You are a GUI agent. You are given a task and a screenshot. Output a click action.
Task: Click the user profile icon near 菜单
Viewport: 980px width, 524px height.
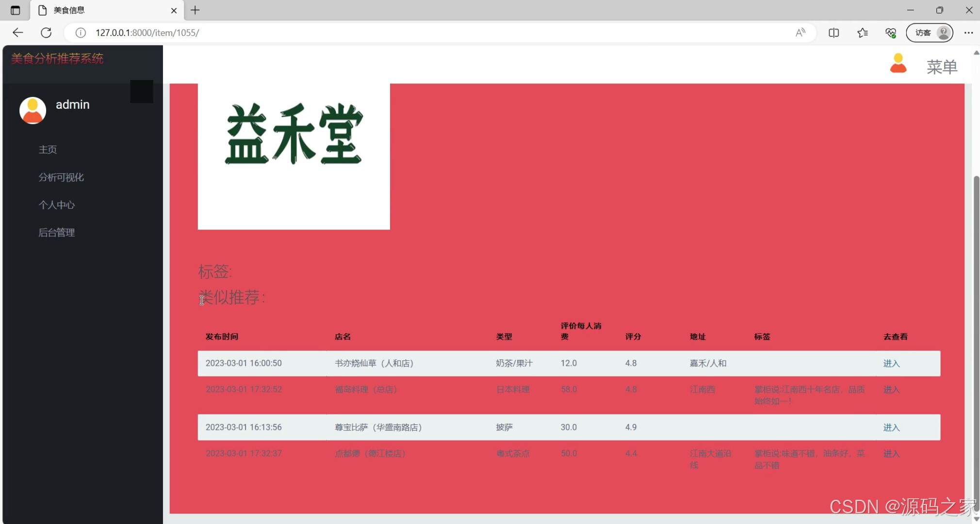pos(898,63)
